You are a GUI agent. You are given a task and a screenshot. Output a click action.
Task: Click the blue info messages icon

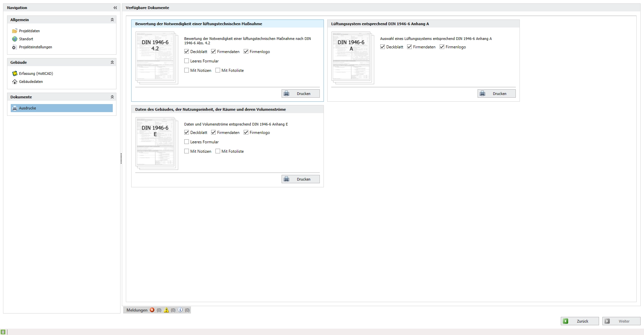click(x=180, y=310)
